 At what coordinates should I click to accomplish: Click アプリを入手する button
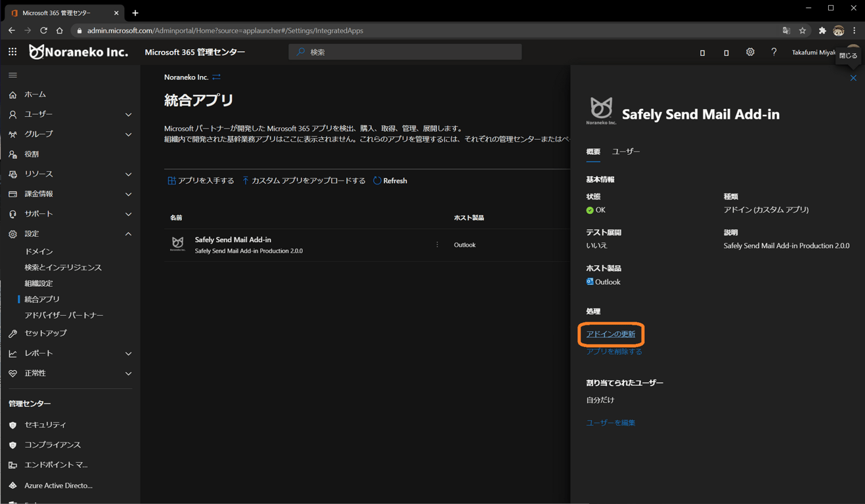[201, 180]
